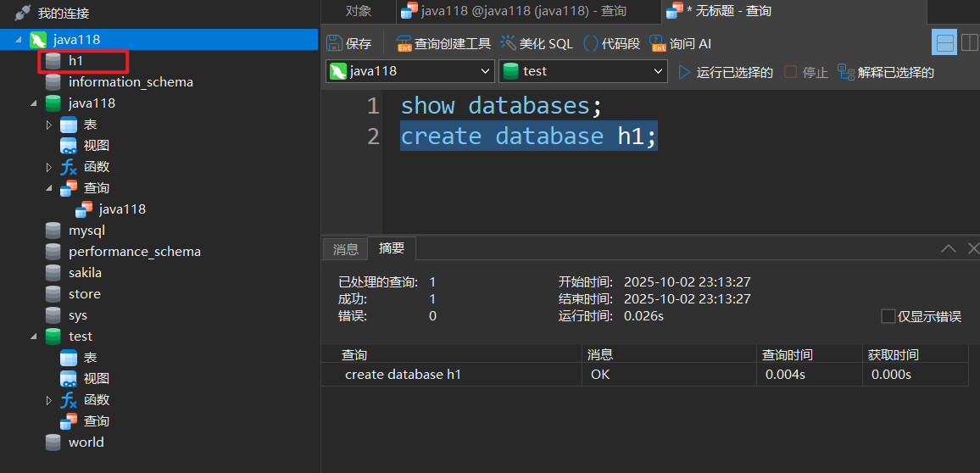The height and width of the screenshot is (473, 980).
Task: Click the Beautify SQL (美化 SQL) button
Action: point(537,43)
